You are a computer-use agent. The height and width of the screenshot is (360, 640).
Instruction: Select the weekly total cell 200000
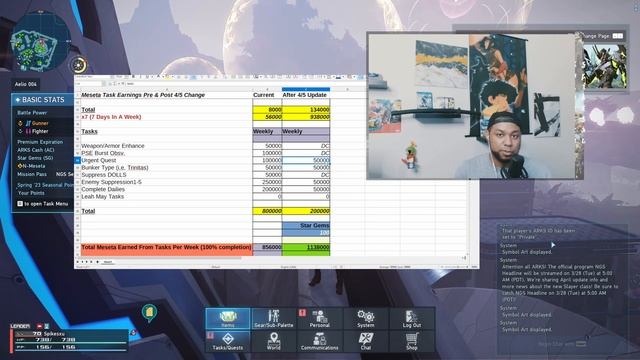coord(306,211)
